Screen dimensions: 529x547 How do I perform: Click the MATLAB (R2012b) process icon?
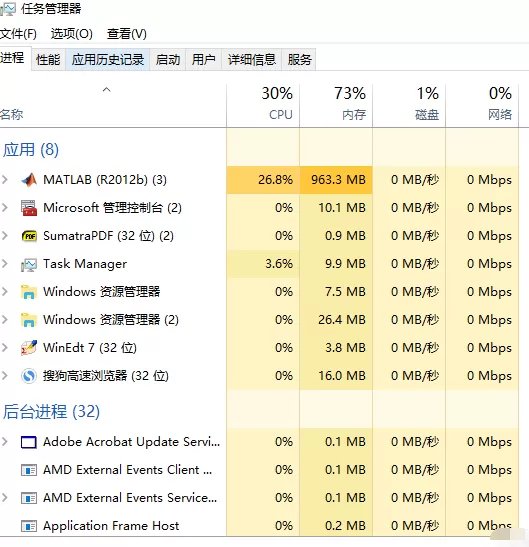29,180
